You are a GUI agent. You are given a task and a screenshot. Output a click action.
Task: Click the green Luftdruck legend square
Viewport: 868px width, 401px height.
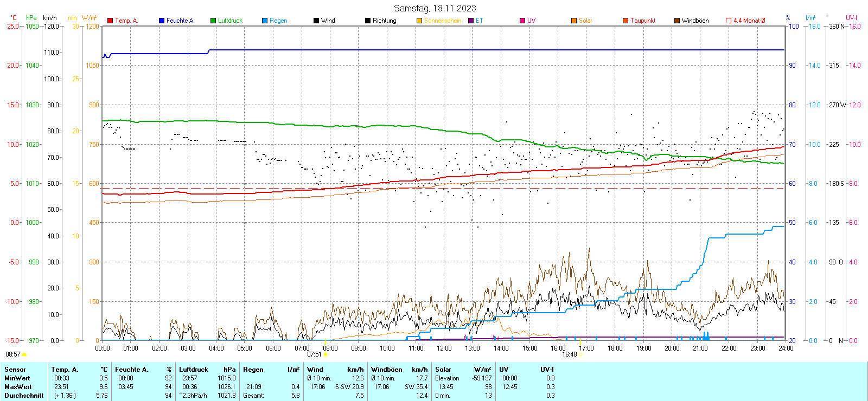coord(213,21)
